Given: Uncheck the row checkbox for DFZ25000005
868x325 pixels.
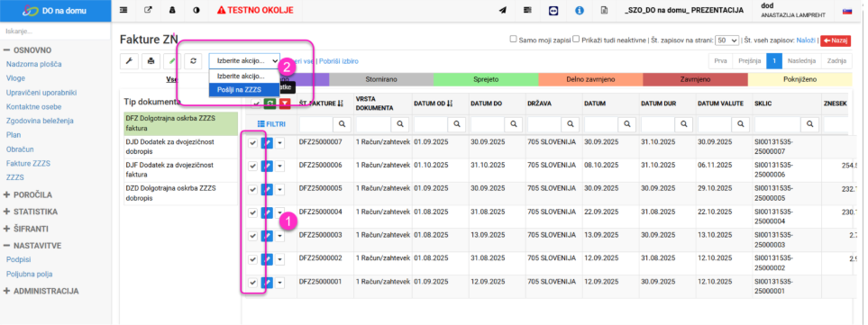Looking at the screenshot, I should pyautogui.click(x=253, y=190).
